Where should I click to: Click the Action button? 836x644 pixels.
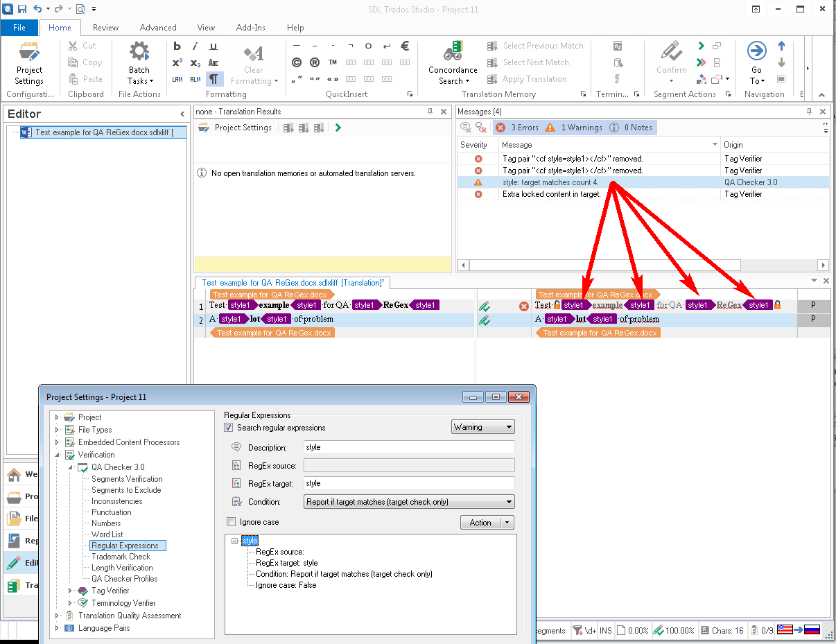coord(480,523)
